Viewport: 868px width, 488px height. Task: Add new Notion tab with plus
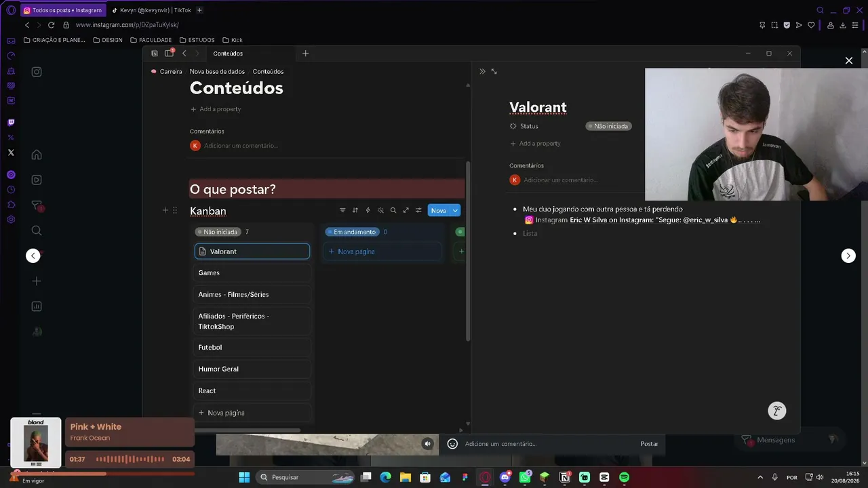[x=305, y=54]
